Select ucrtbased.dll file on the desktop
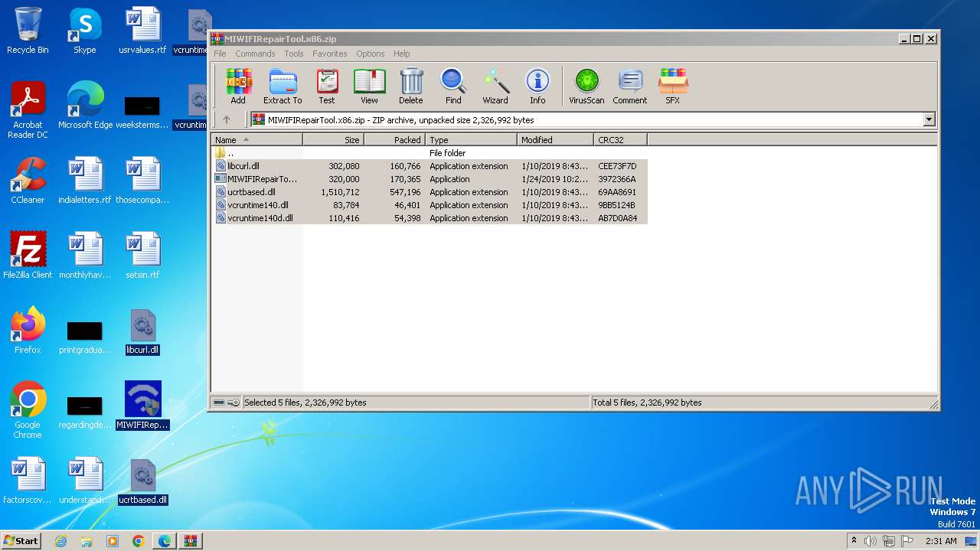The image size is (980, 551). tap(142, 481)
